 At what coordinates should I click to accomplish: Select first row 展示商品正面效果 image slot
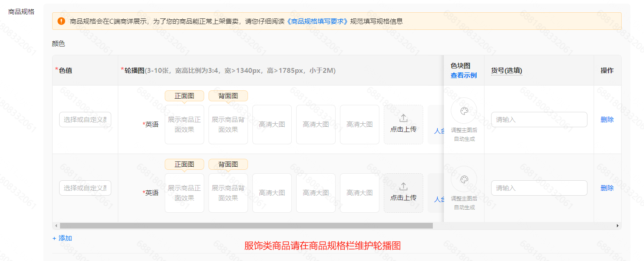coord(184,125)
